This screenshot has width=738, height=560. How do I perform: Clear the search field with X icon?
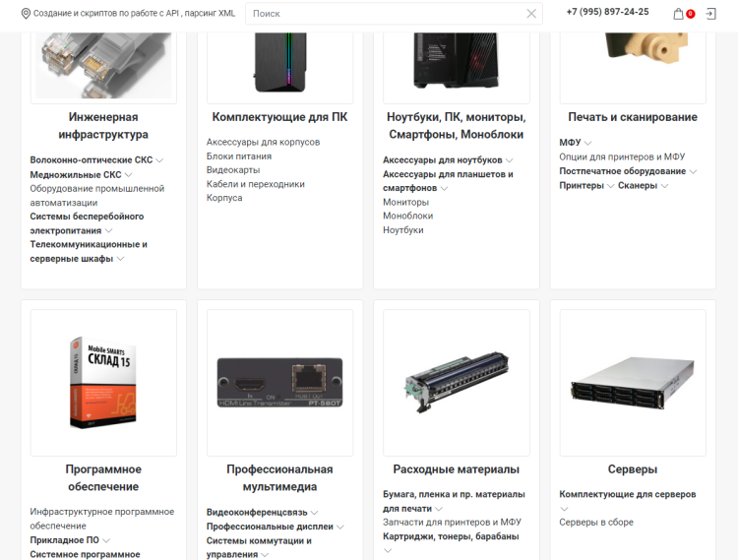[531, 14]
